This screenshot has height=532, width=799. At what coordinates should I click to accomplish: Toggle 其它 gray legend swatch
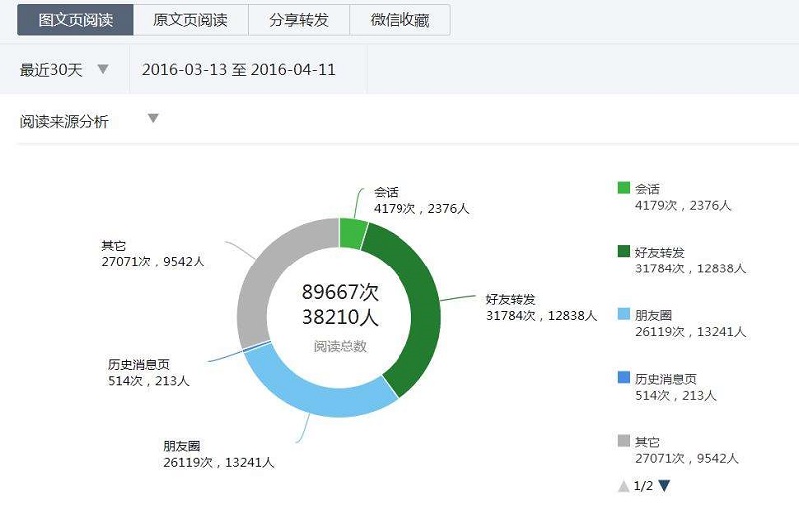(x=624, y=441)
